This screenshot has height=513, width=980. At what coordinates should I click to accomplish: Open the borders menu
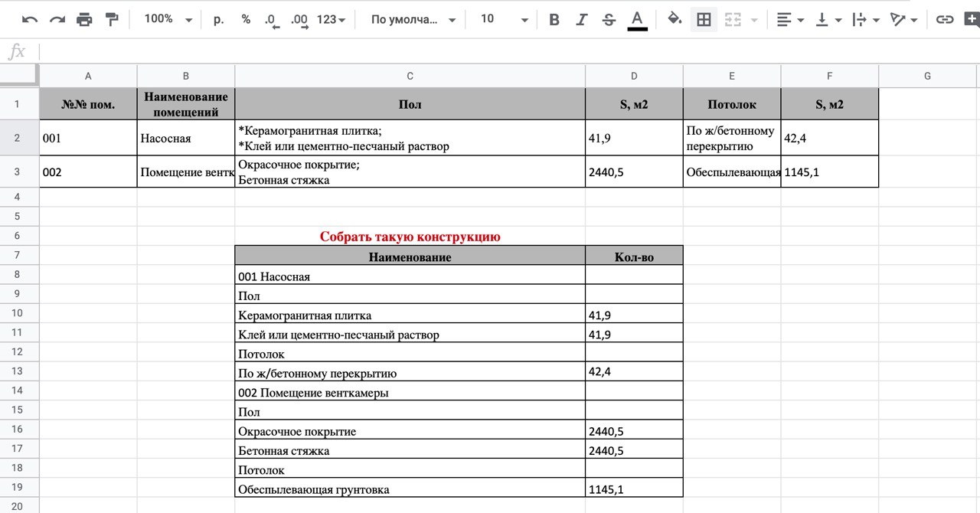click(x=704, y=19)
